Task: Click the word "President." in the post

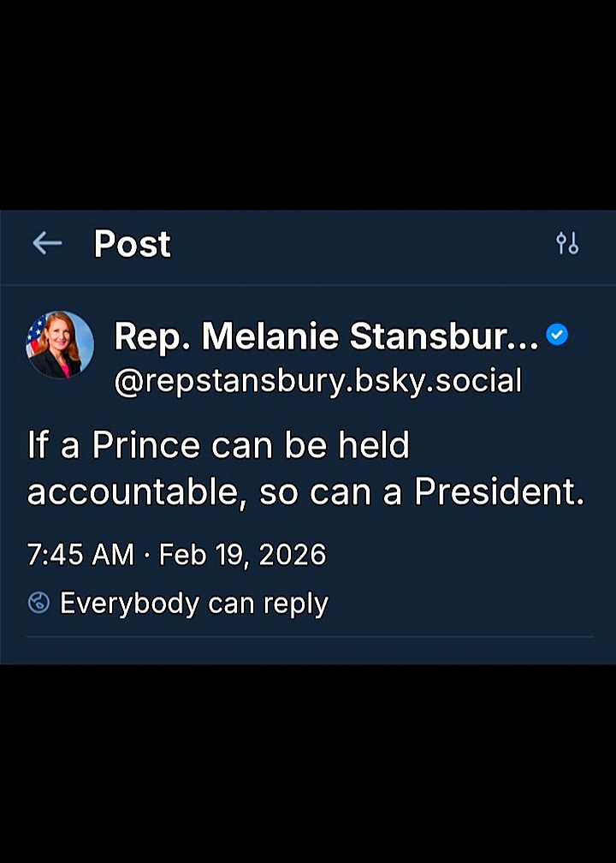Action: [500, 493]
